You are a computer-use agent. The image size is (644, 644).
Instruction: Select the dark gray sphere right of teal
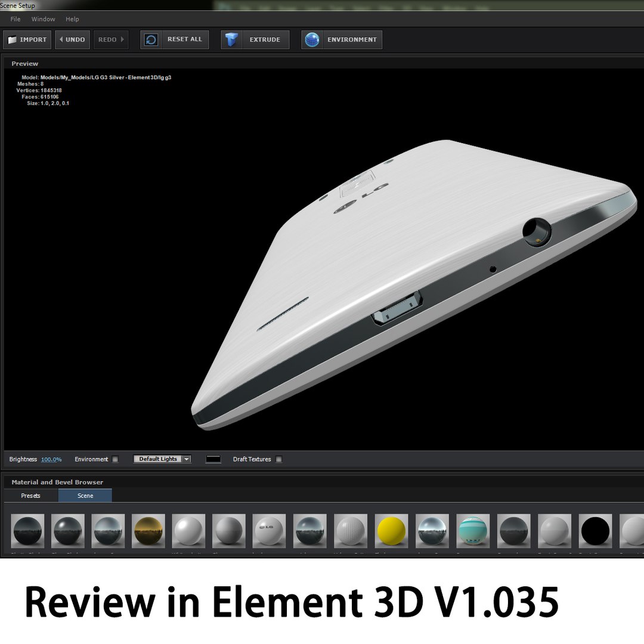[513, 531]
